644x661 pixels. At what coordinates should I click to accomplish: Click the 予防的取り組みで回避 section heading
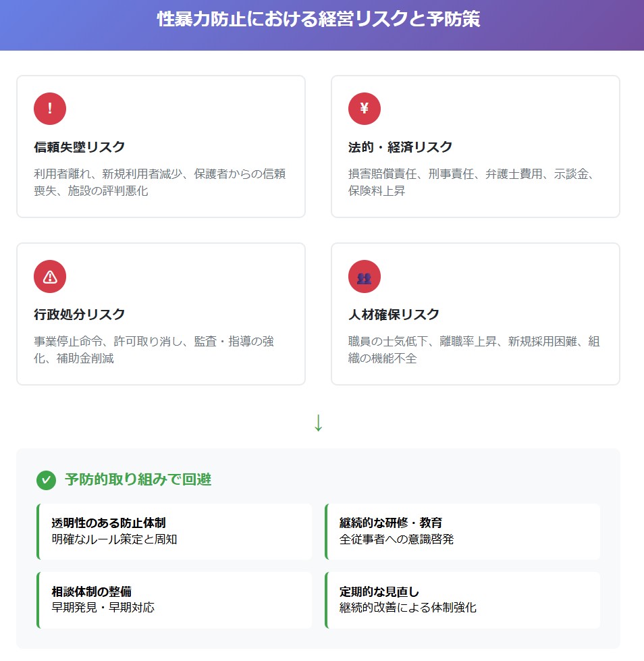(x=138, y=479)
